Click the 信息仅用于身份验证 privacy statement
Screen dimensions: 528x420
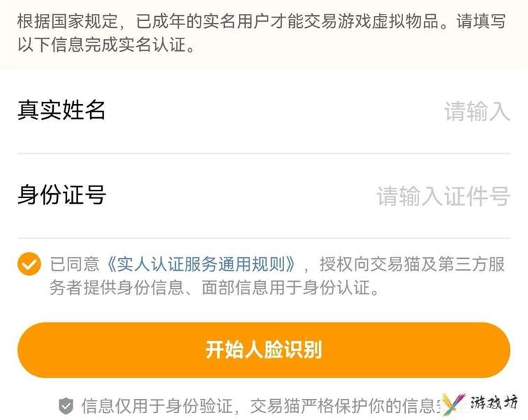pyautogui.click(x=156, y=406)
